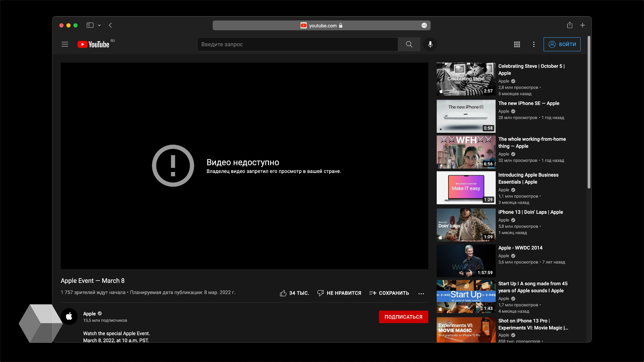Screen dimensions: 644x362
Task: Open the 'Start Up' video thumbnail
Action: click(466, 297)
